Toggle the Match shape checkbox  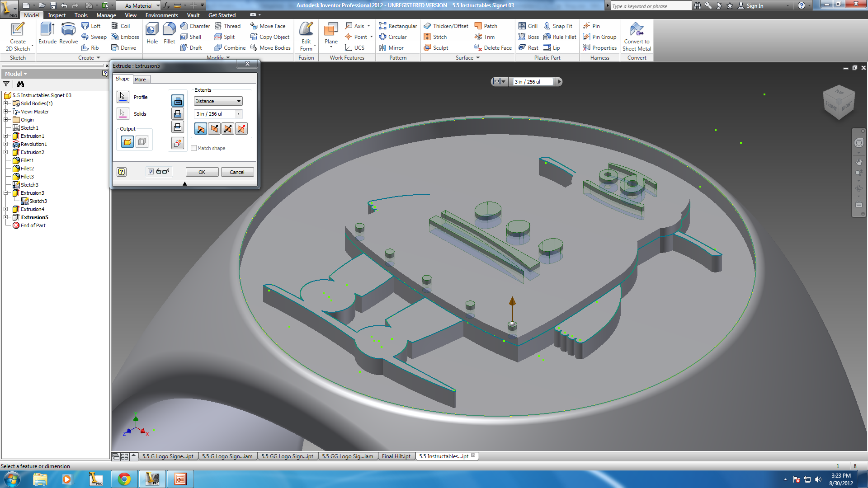[193, 148]
